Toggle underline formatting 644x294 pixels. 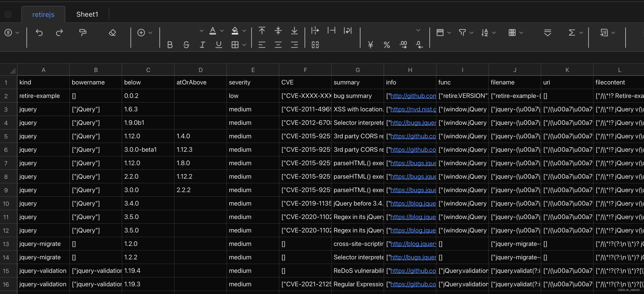tap(218, 45)
